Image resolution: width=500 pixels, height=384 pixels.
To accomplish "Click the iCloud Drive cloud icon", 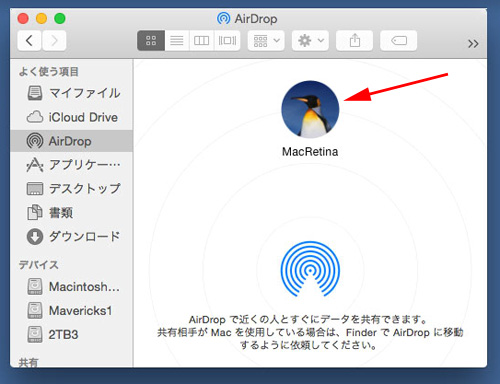I will [35, 117].
